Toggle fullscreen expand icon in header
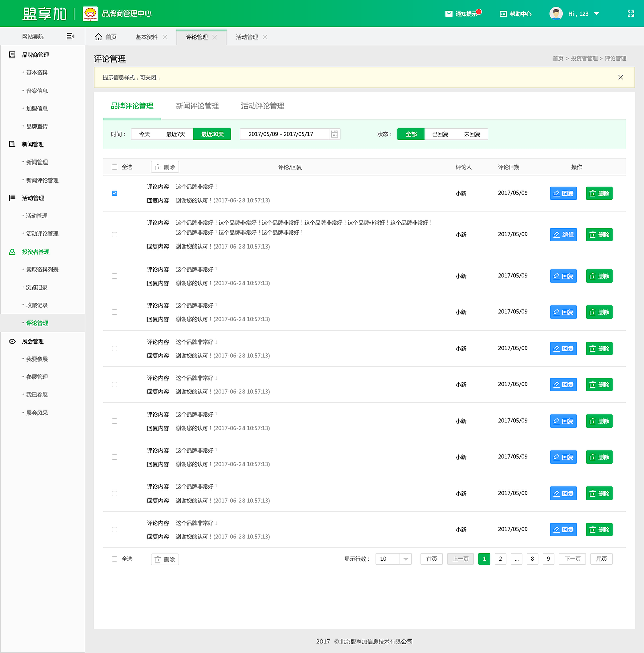 click(x=631, y=14)
